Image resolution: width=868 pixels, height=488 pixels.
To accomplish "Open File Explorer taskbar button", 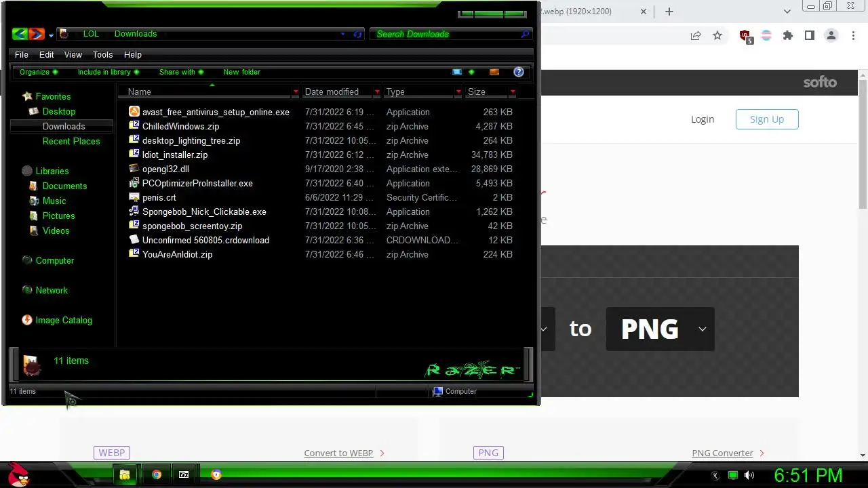I will [x=125, y=474].
